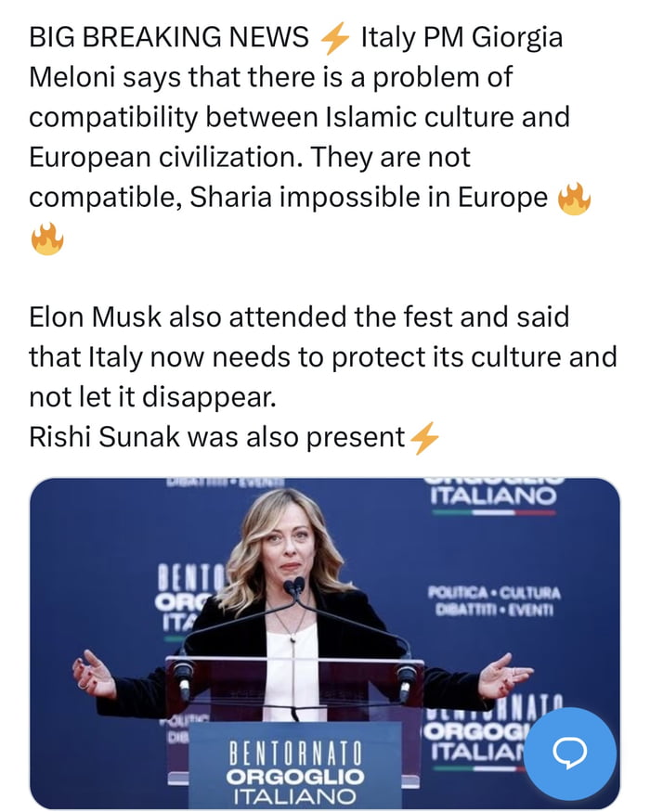Image resolution: width=650 pixels, height=812 pixels.
Task: Click the 'not let it disappear.' line
Action: coord(152,397)
